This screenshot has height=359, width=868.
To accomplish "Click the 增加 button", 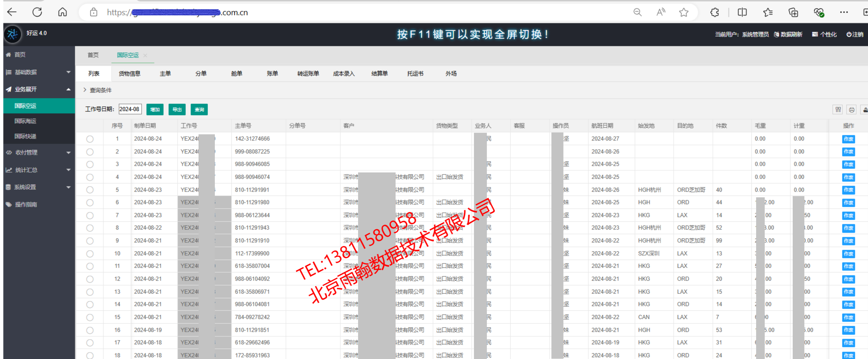I will (x=155, y=109).
